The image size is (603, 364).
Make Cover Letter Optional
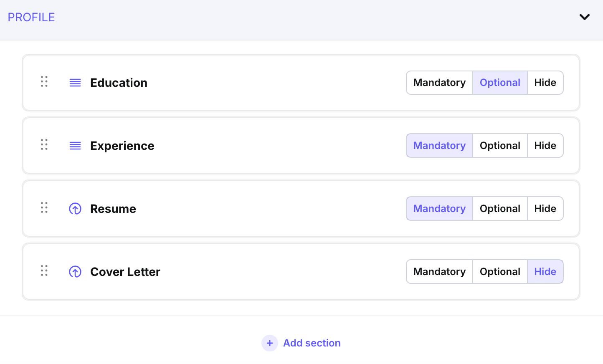500,272
